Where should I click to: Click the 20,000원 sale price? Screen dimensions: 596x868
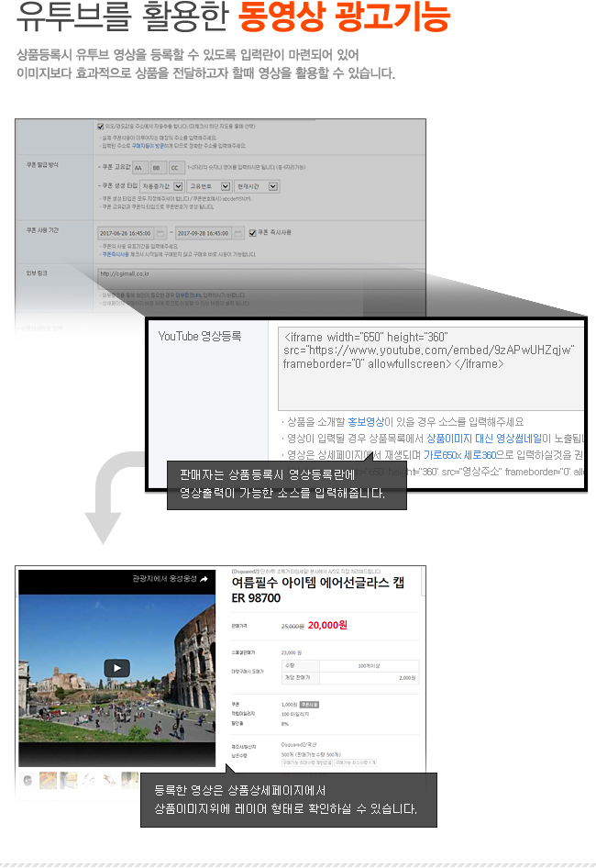click(x=327, y=625)
